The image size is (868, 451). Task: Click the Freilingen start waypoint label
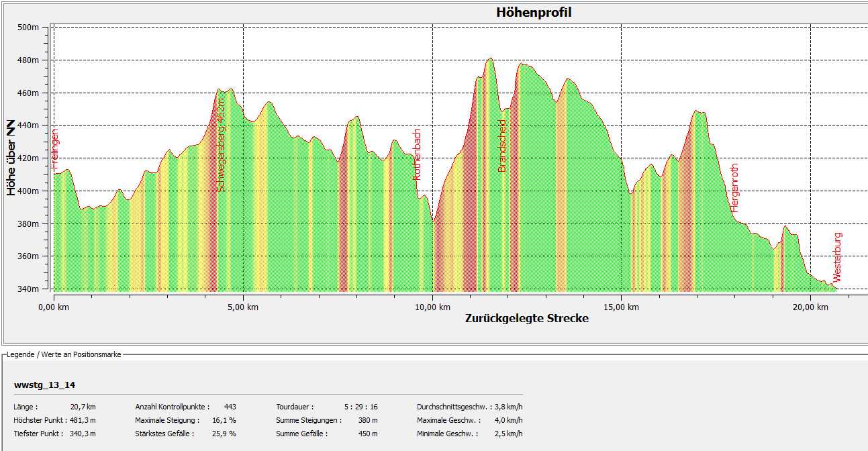(x=56, y=148)
